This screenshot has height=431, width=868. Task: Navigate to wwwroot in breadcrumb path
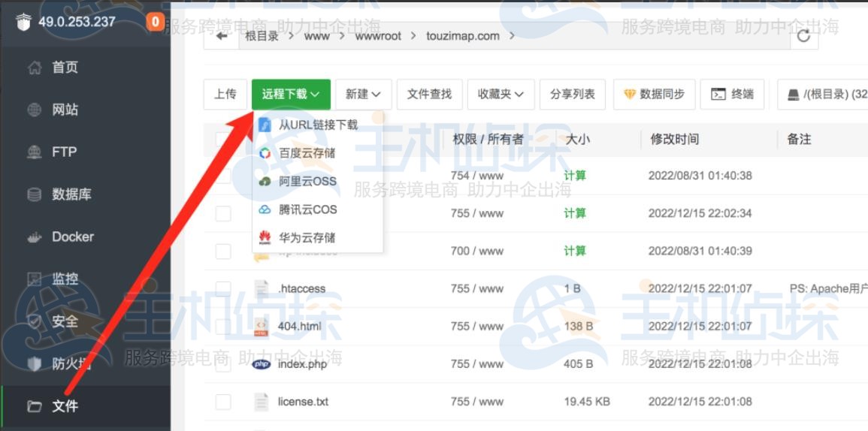[x=378, y=36]
